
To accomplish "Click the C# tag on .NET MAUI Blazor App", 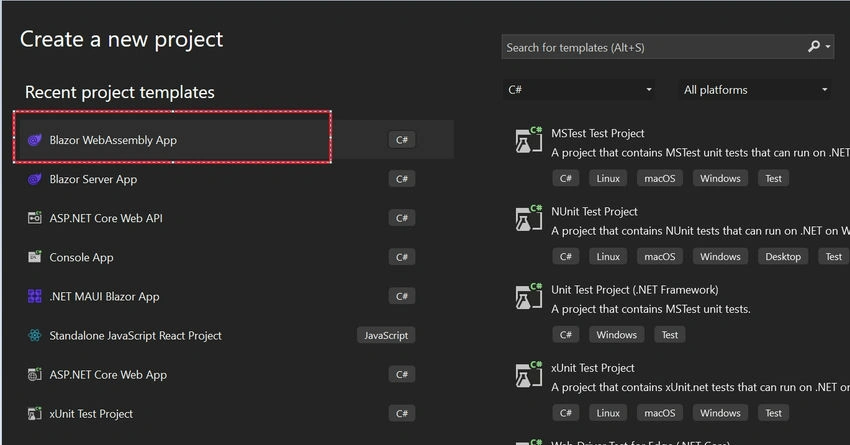I will (x=402, y=296).
